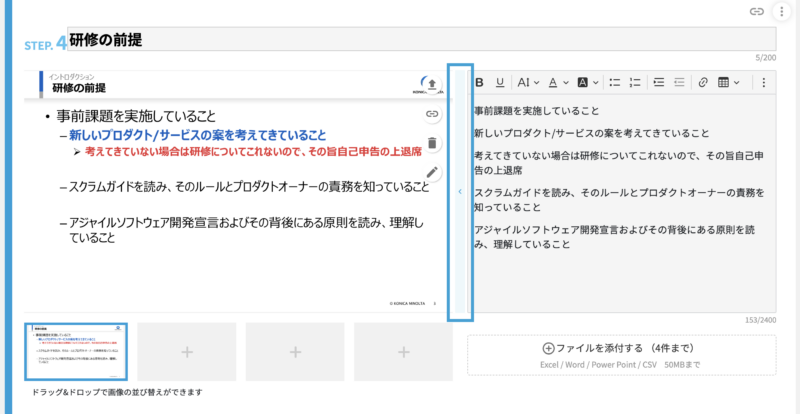Toggle bold formatting in the editor toolbar
The width and height of the screenshot is (800, 414).
coord(480,82)
